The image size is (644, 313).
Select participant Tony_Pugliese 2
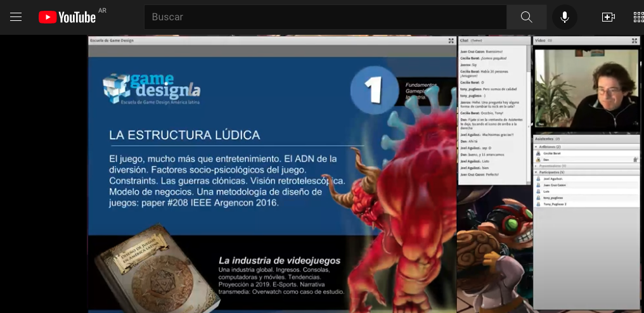tap(555, 204)
